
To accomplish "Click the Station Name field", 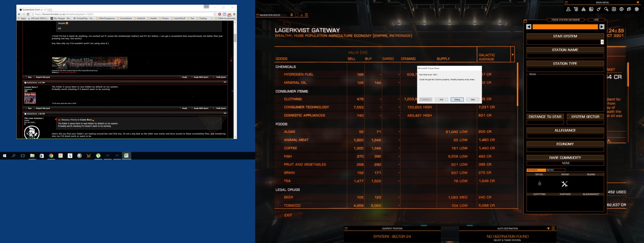I will (565, 56).
